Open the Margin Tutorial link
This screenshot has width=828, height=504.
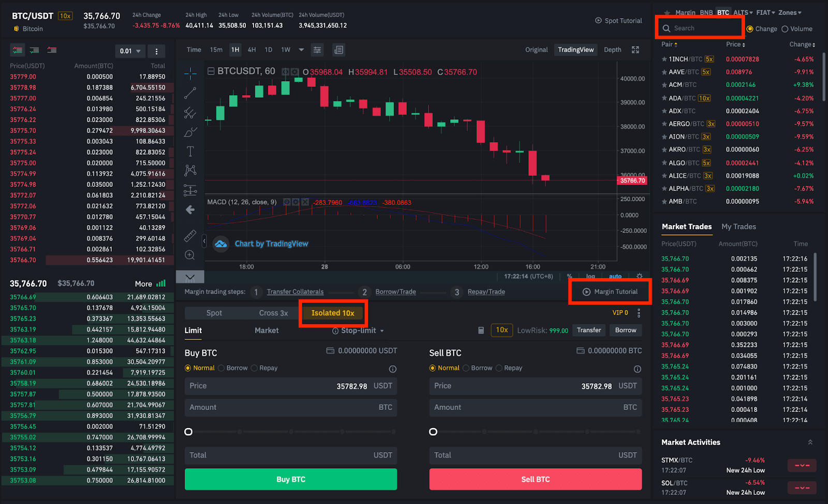610,292
